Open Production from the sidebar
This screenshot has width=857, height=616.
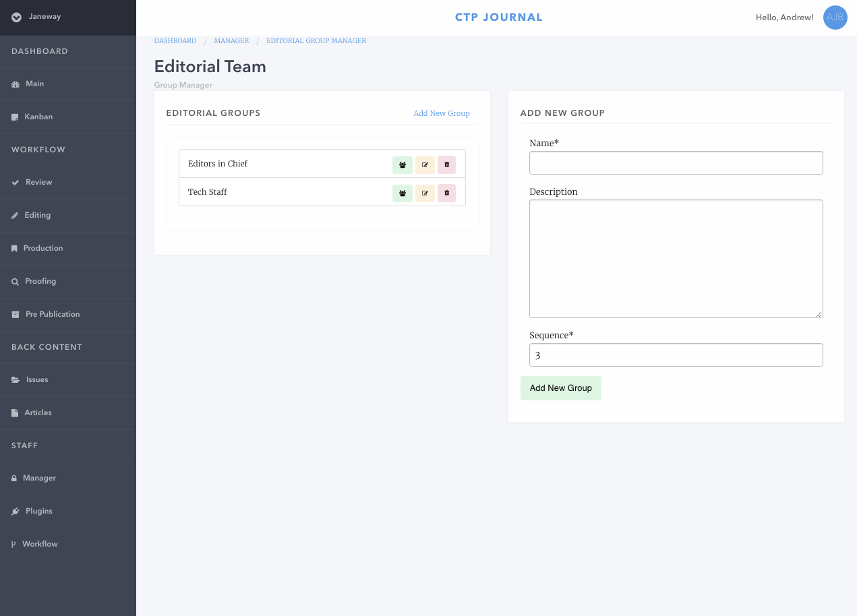pos(42,249)
